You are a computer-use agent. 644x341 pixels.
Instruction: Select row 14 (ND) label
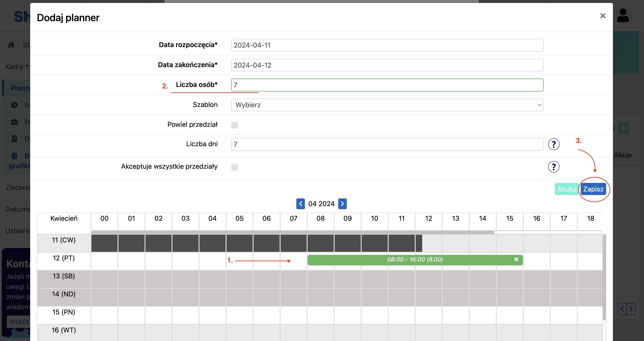[x=64, y=294]
